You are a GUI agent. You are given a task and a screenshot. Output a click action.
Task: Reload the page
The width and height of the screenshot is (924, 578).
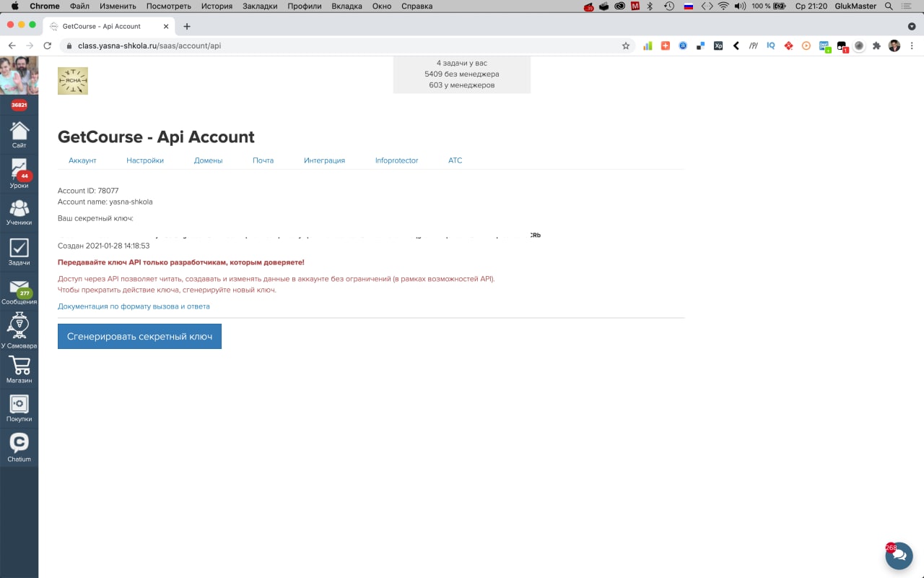click(x=48, y=46)
